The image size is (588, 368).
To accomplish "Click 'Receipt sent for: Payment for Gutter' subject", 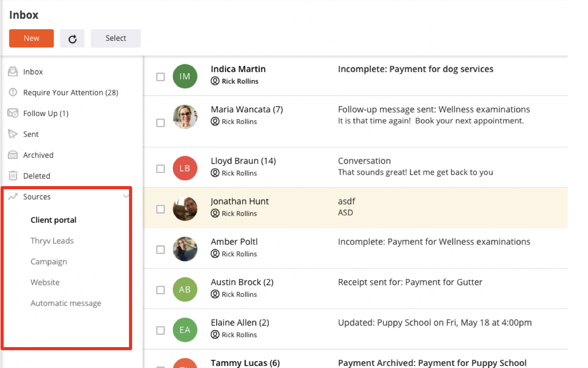I will point(410,282).
